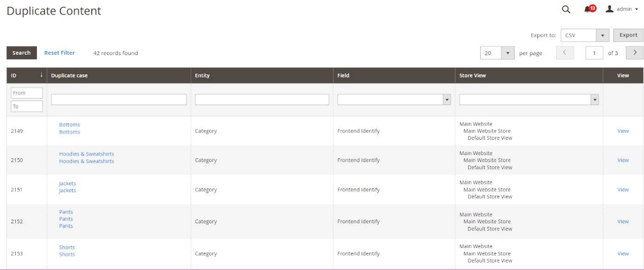This screenshot has height=270, width=644.
Task: Focus the ID From filter field
Action: (27, 93)
